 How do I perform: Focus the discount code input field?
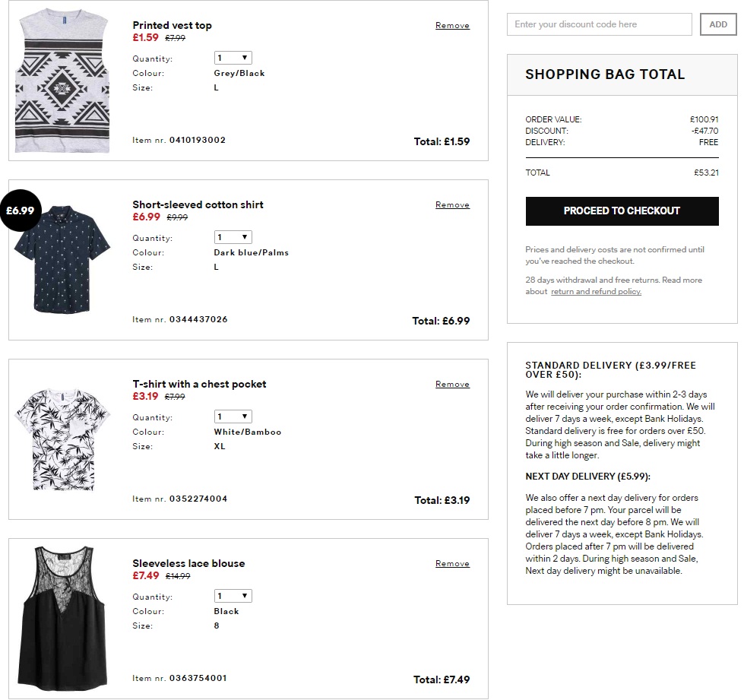click(599, 24)
